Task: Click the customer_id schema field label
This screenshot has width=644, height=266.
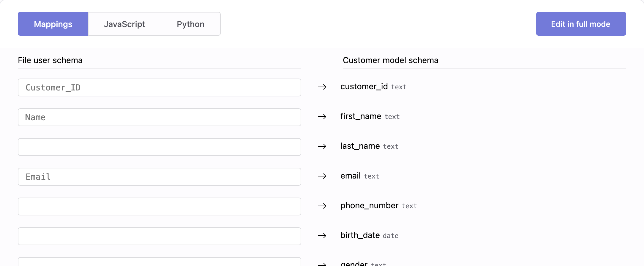Action: [x=364, y=87]
